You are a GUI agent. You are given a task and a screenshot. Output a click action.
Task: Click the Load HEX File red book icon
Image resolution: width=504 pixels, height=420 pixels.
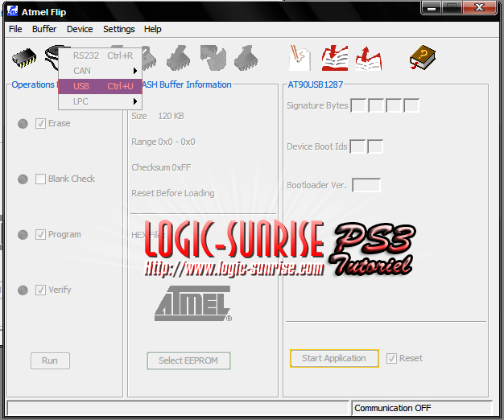(x=335, y=58)
